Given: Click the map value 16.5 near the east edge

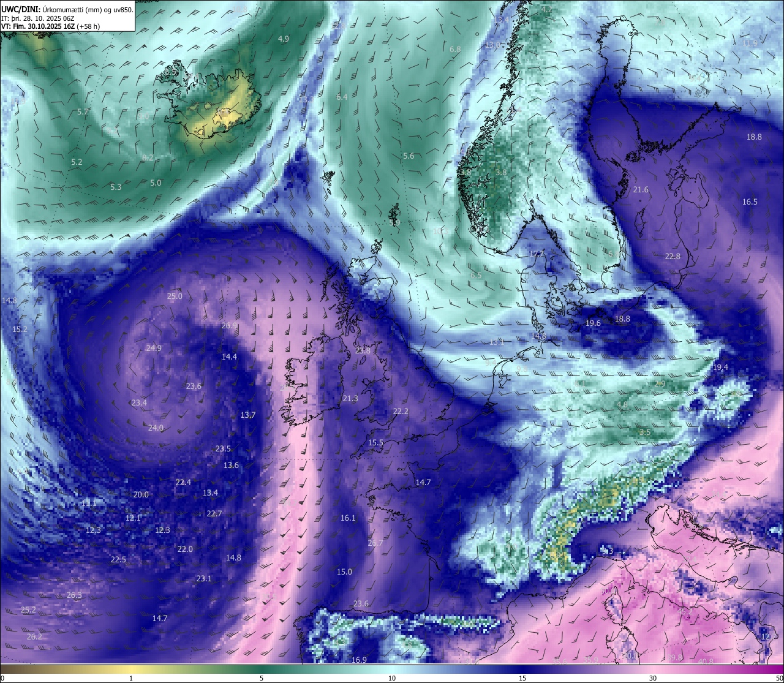Looking at the screenshot, I should 750,202.
